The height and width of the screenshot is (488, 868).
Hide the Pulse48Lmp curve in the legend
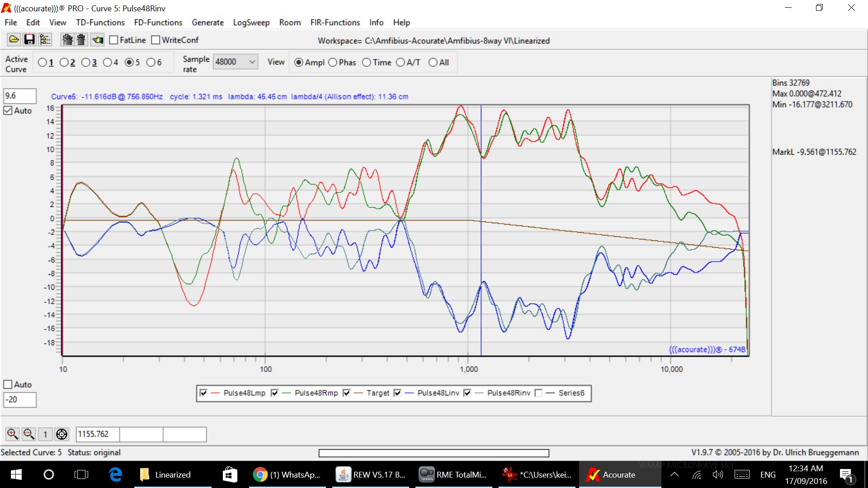203,393
